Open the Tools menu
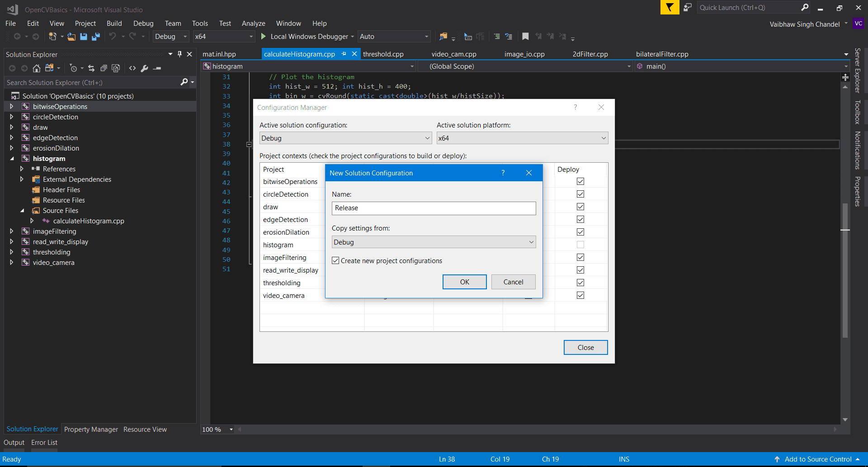The image size is (868, 467). pyautogui.click(x=200, y=24)
